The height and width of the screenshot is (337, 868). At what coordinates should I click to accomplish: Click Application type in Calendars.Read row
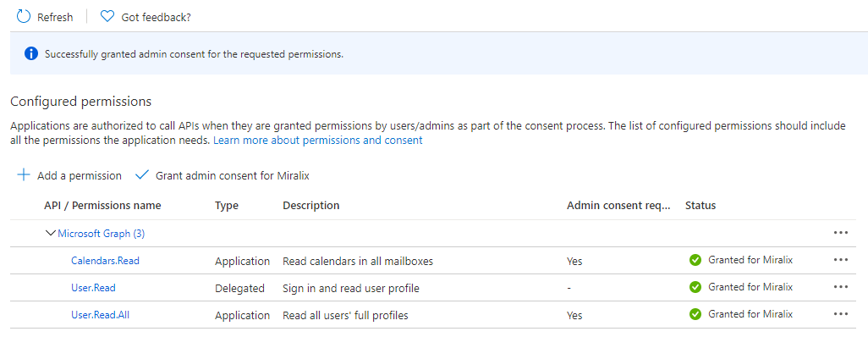point(243,261)
